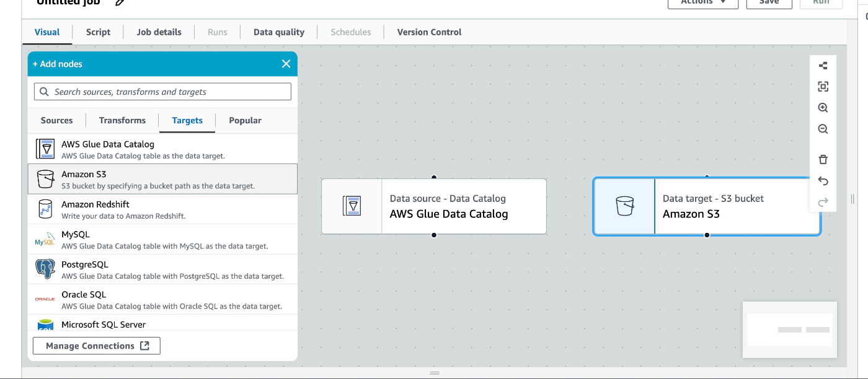Click the external link icon in Manage Connections
This screenshot has height=379, width=868.
(x=144, y=346)
